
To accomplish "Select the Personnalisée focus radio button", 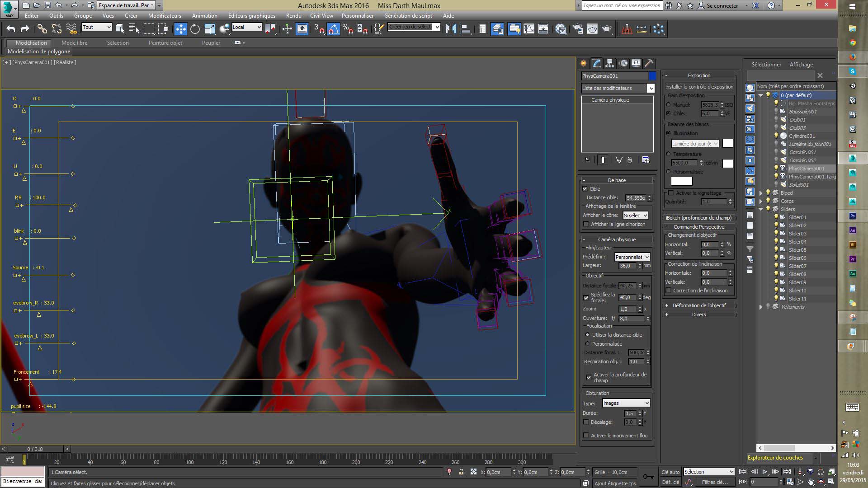I will [588, 344].
